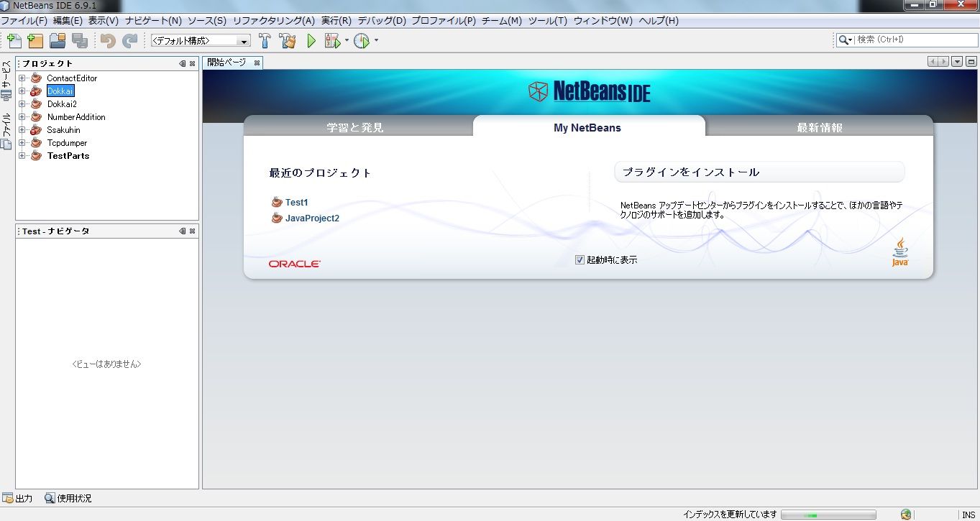Viewport: 980px width, 521px height.
Task: Click the Java logo on the start page
Action: click(x=900, y=253)
